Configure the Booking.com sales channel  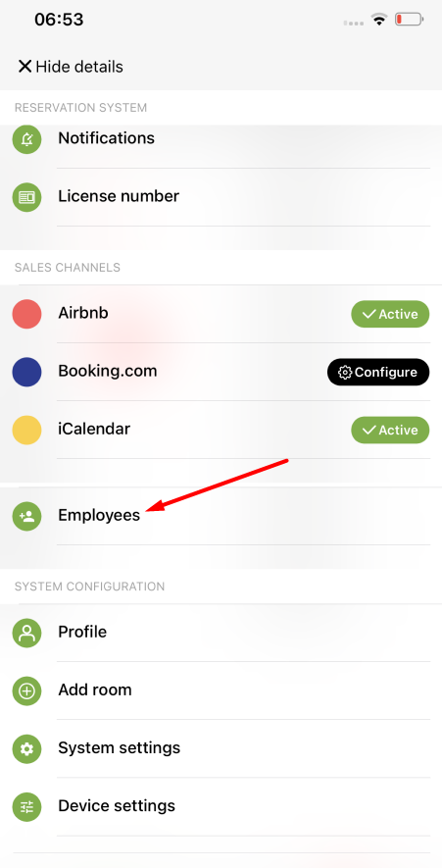[378, 372]
